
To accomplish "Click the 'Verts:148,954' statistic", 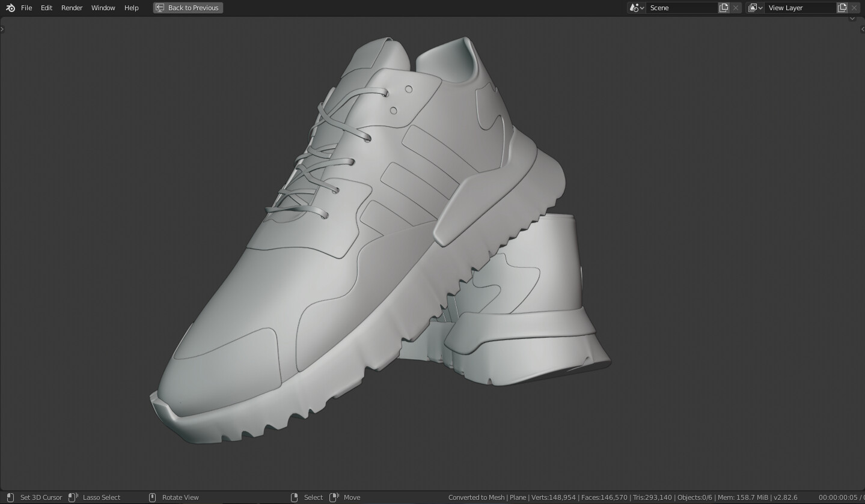I will (x=554, y=497).
